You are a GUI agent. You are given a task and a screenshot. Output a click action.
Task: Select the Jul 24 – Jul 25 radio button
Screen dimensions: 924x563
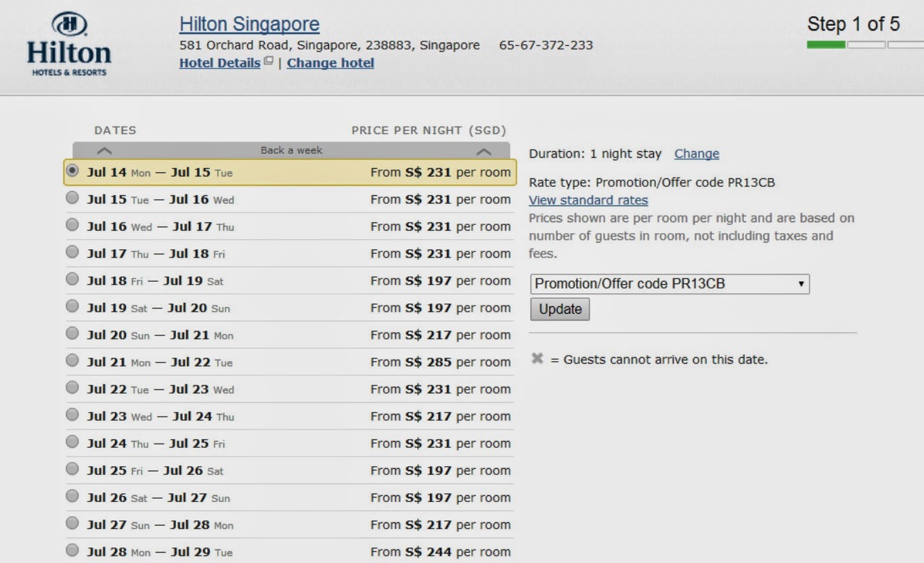pyautogui.click(x=72, y=442)
